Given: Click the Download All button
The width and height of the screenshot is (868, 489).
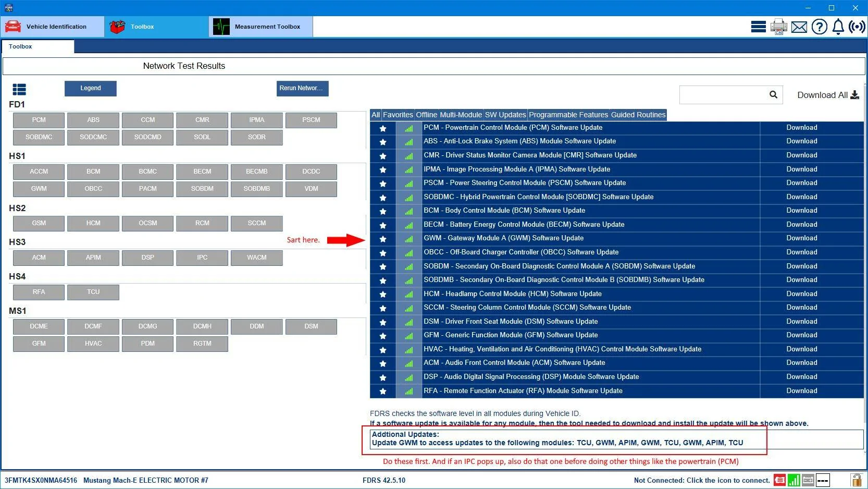Looking at the screenshot, I should pos(828,95).
